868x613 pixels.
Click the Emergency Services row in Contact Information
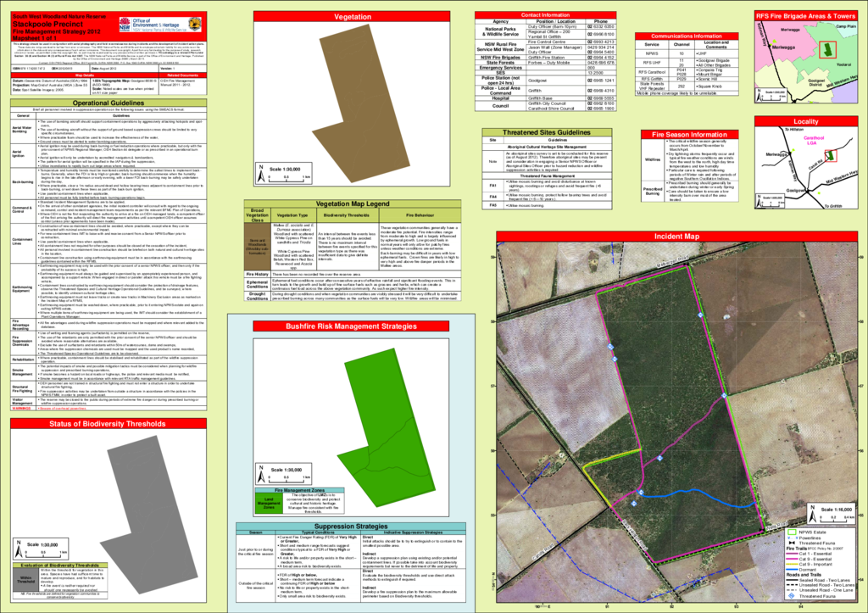[x=546, y=68]
